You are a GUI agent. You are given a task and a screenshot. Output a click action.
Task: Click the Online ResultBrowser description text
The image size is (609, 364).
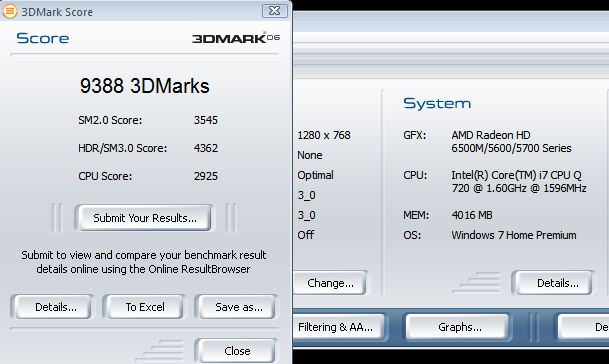point(143,262)
